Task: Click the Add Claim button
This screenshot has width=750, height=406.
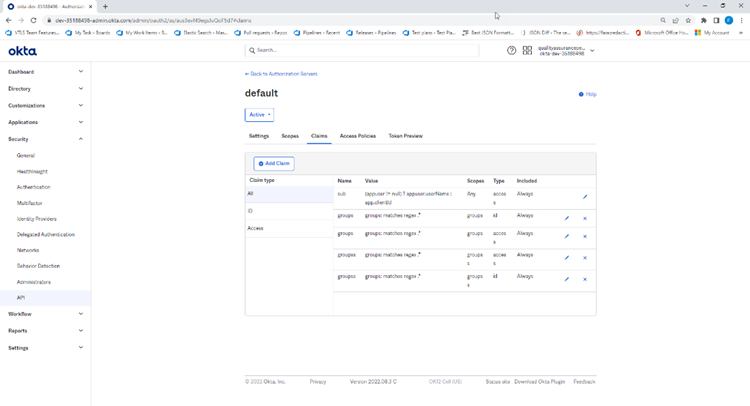Action: coord(274,164)
